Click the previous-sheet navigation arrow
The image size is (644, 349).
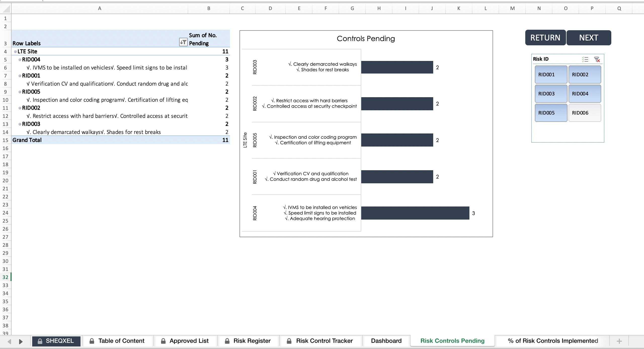9,341
